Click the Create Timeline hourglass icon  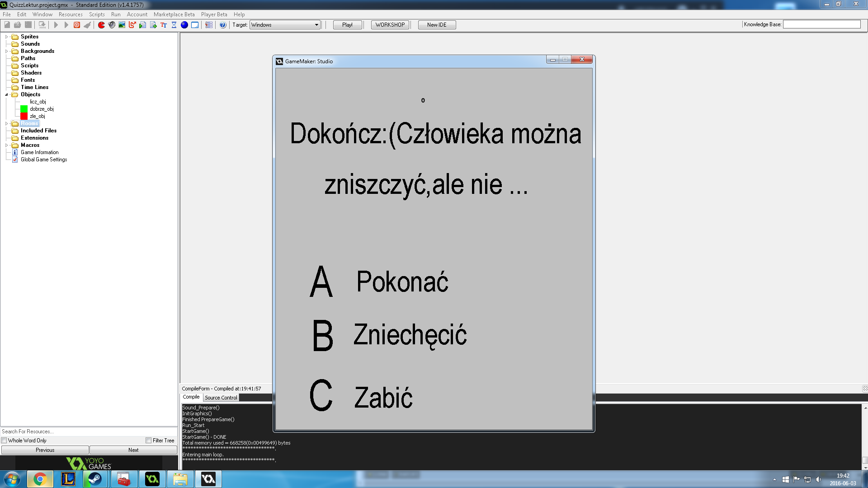[174, 25]
